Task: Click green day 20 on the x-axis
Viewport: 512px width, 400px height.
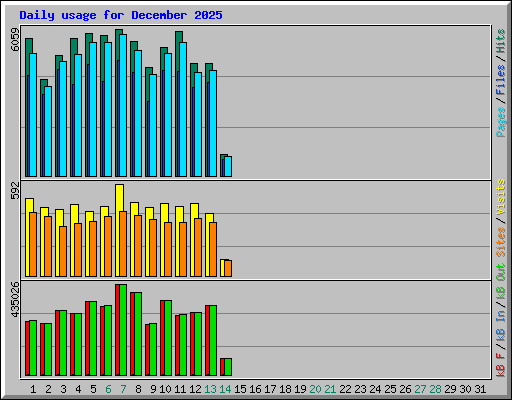Action: [x=315, y=389]
